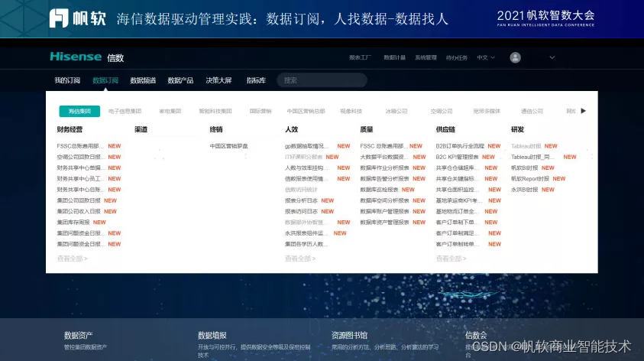
Task: Select the 中国区营销总部 company filter
Action: pyautogui.click(x=306, y=111)
